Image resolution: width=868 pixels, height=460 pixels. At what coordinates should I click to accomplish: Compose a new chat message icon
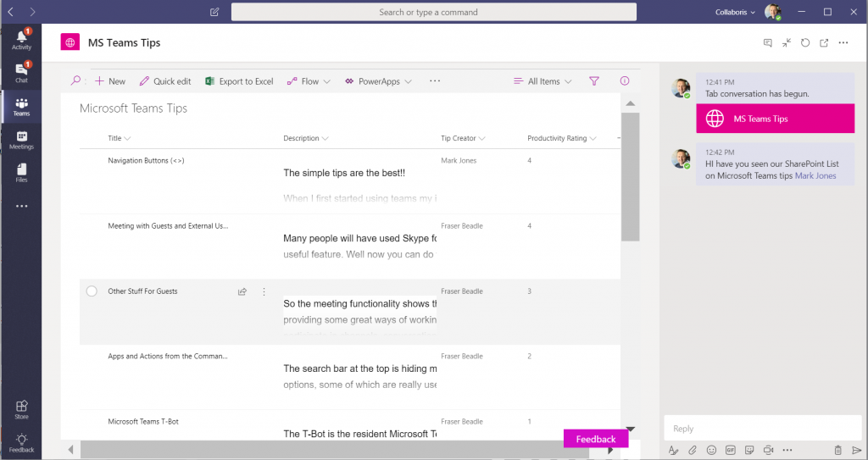pyautogui.click(x=214, y=12)
